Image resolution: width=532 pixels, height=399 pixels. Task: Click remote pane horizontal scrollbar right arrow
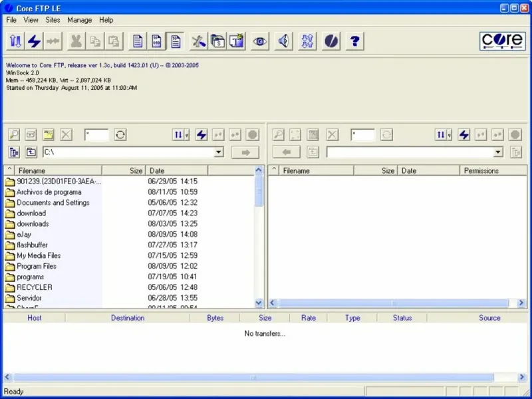tap(521, 303)
